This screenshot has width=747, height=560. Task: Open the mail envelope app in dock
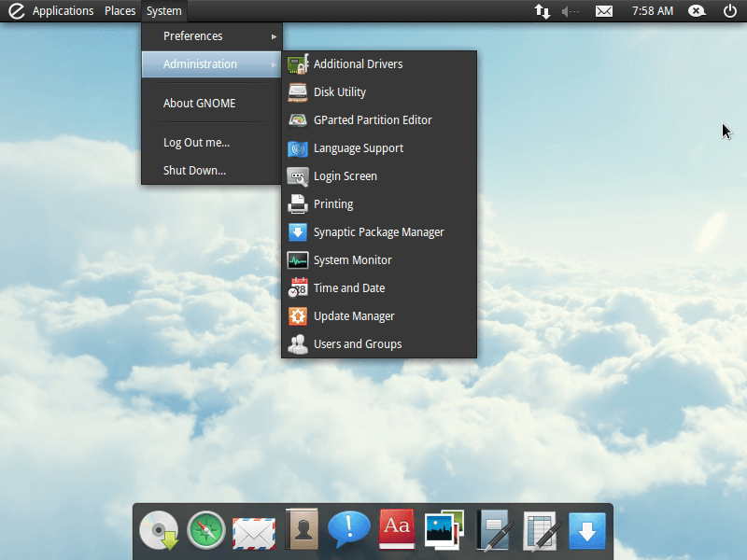pyautogui.click(x=254, y=533)
